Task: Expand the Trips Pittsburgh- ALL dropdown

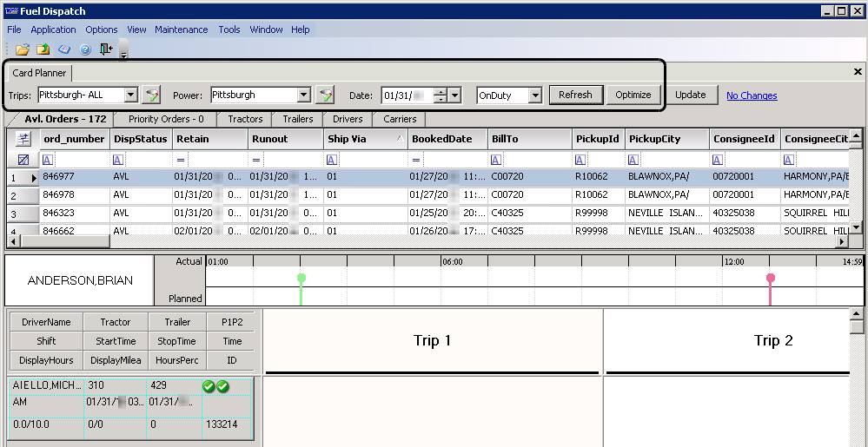Action: click(x=131, y=95)
